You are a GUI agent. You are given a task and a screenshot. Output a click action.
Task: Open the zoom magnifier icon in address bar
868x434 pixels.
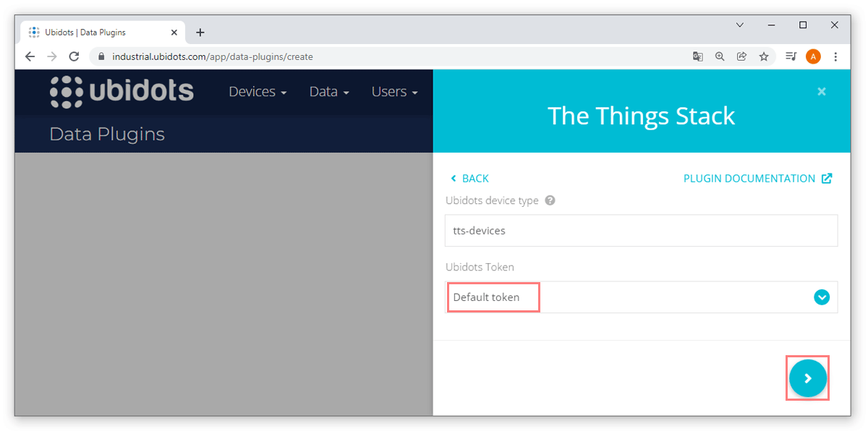(720, 56)
